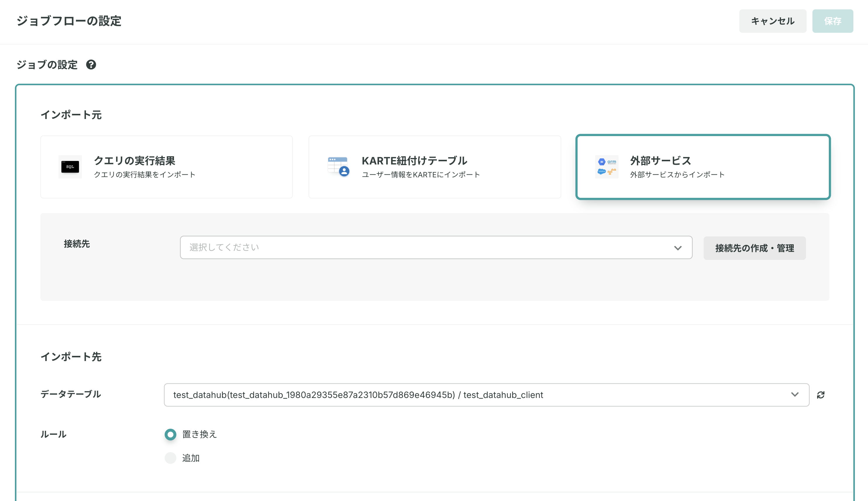Click the データテーブル field label
The height and width of the screenshot is (501, 868).
pyautogui.click(x=71, y=394)
